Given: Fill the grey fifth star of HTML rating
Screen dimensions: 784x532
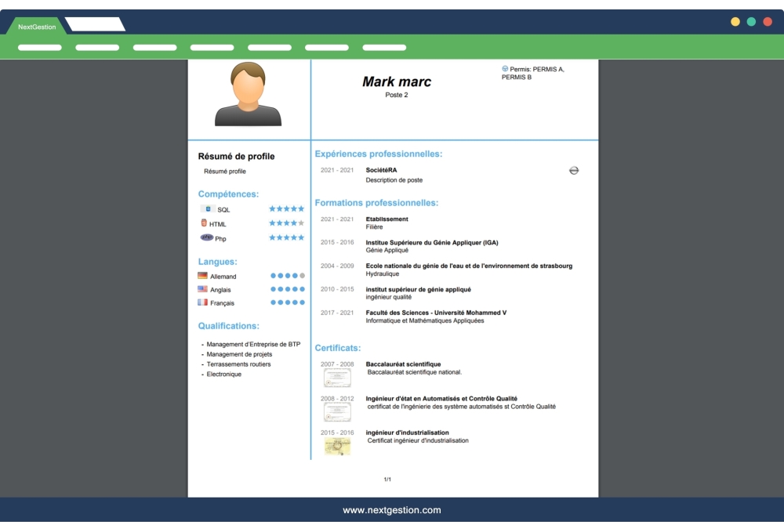Looking at the screenshot, I should click(301, 223).
